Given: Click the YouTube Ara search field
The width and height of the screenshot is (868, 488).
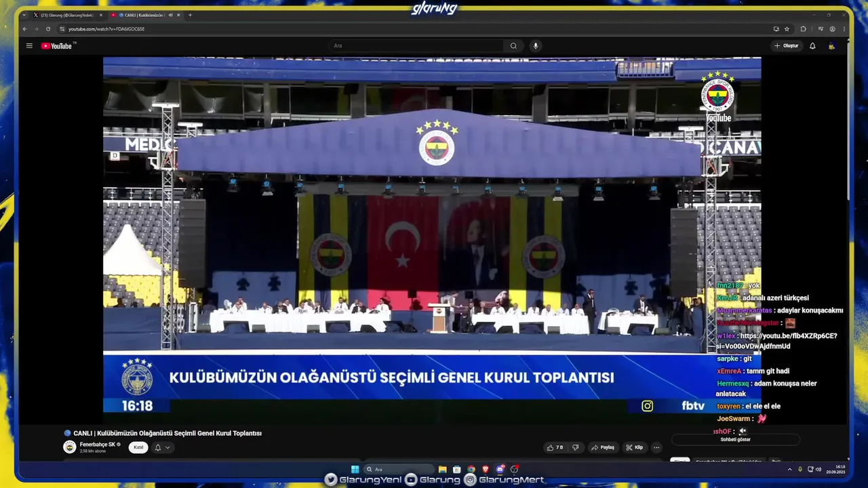Looking at the screenshot, I should 416,46.
